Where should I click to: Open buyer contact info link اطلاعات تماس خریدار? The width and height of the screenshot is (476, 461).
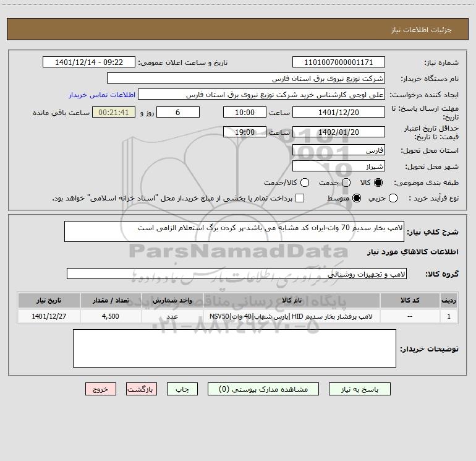pos(102,95)
